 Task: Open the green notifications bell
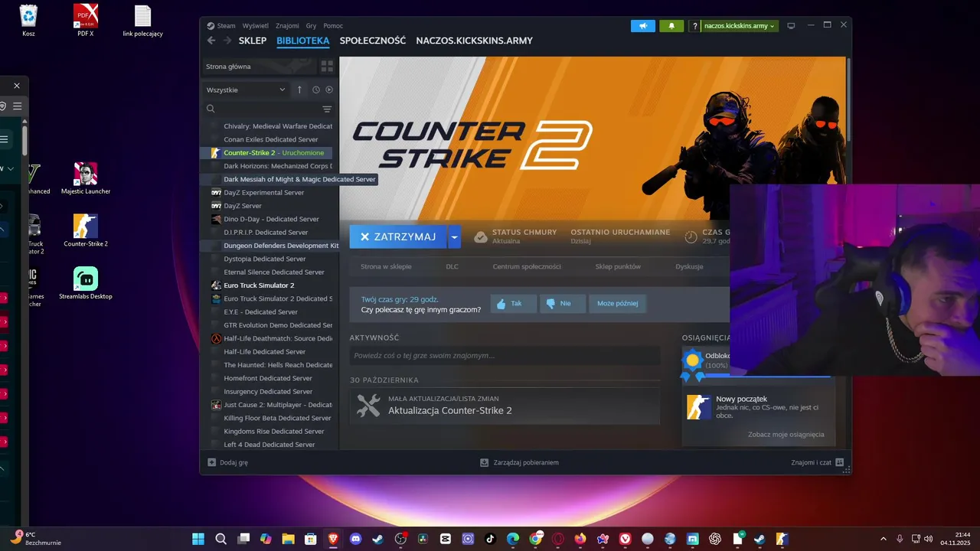coord(671,26)
